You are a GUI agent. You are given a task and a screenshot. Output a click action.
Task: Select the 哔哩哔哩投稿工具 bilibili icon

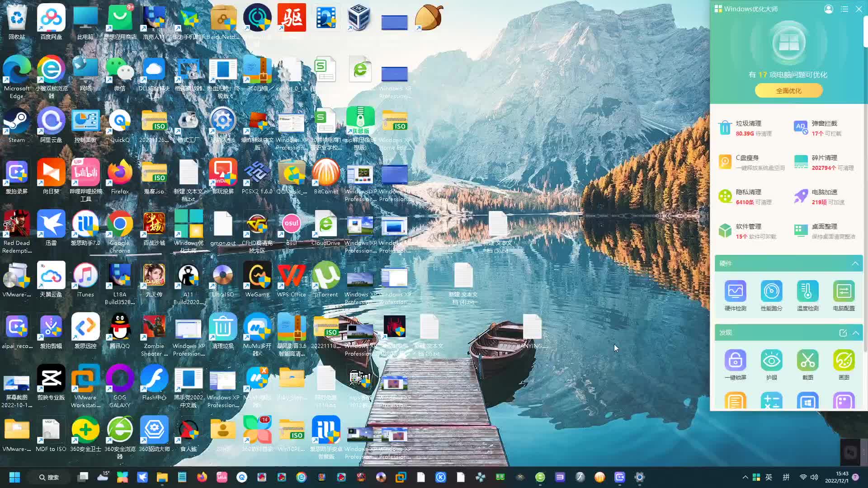[85, 181]
